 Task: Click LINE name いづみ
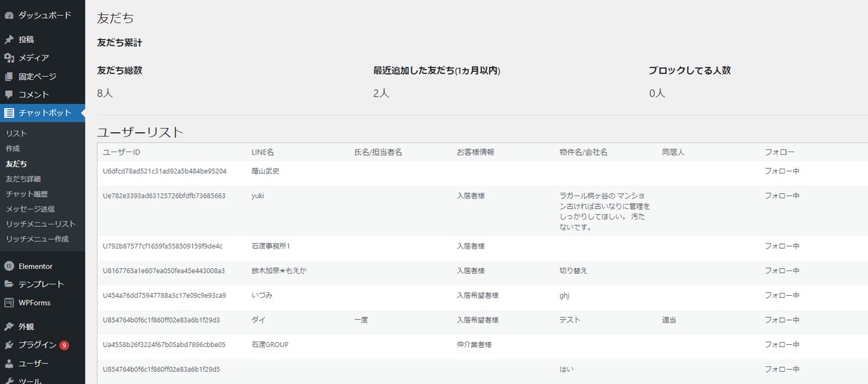click(x=262, y=295)
